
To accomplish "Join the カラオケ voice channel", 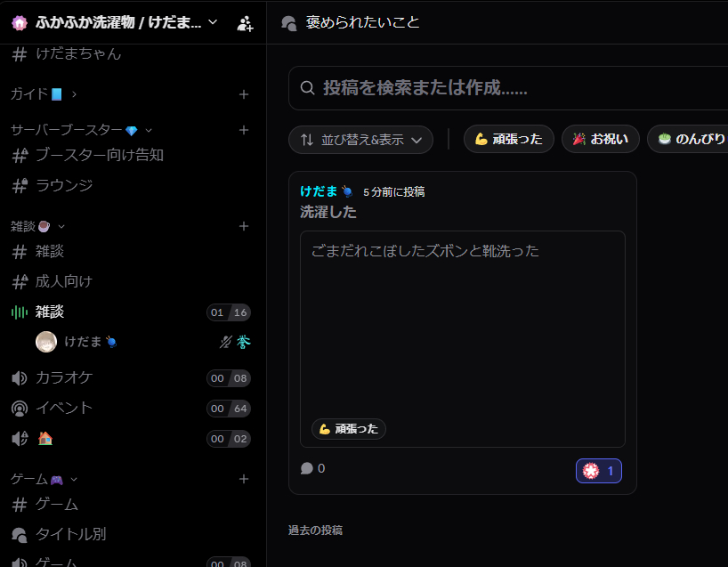I will [x=64, y=377].
